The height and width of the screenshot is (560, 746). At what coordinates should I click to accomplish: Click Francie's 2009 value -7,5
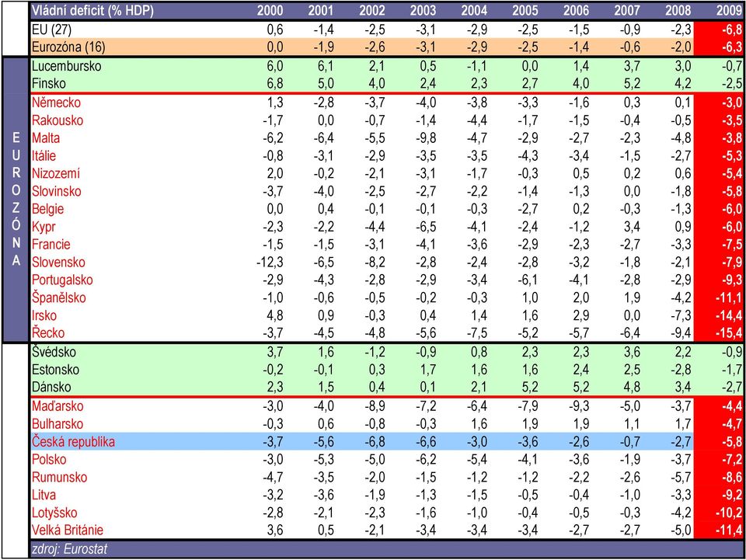732,245
